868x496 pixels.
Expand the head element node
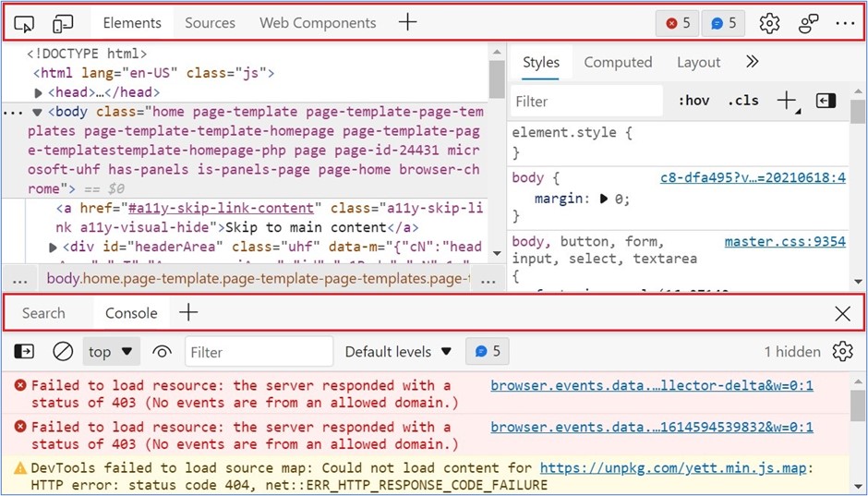[38, 92]
